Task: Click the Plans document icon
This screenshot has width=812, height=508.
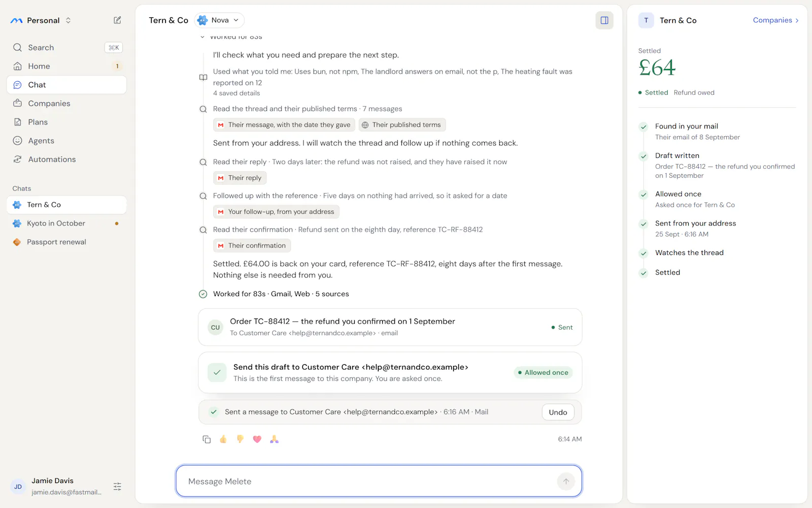Action: (17, 122)
